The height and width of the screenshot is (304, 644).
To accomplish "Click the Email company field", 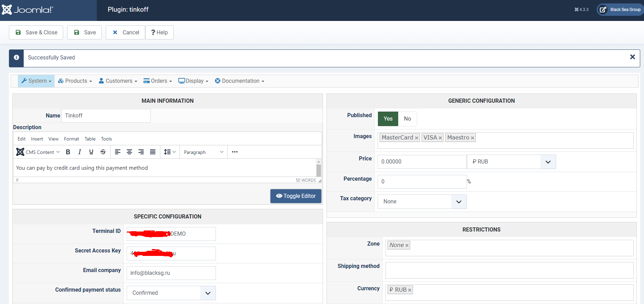I will pyautogui.click(x=171, y=273).
